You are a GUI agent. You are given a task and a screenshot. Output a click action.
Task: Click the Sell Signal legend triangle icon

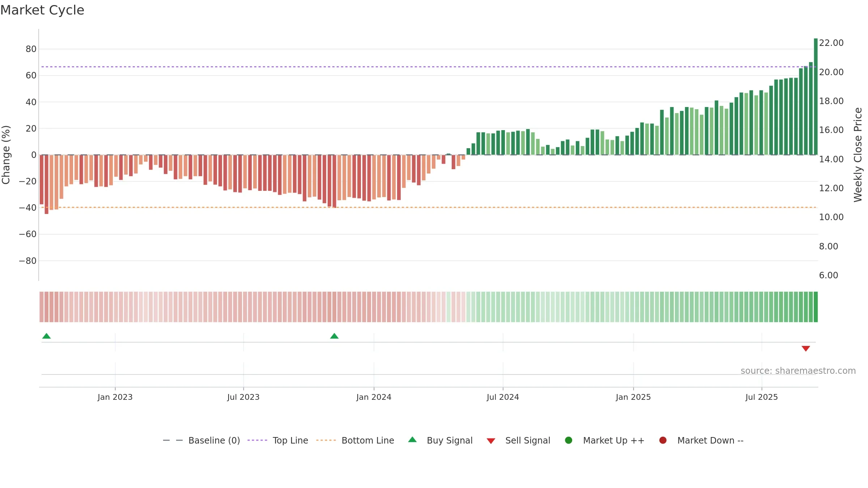coord(491,441)
